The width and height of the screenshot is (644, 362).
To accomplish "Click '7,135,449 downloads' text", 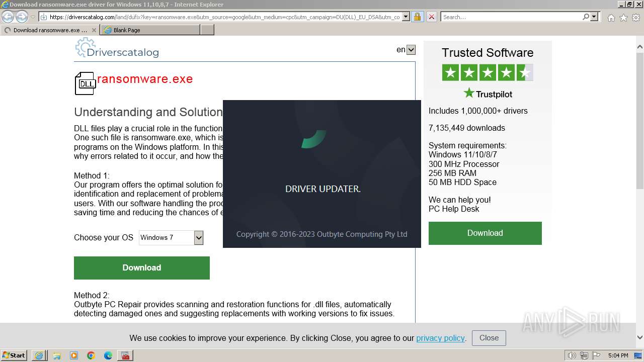I will [x=467, y=128].
